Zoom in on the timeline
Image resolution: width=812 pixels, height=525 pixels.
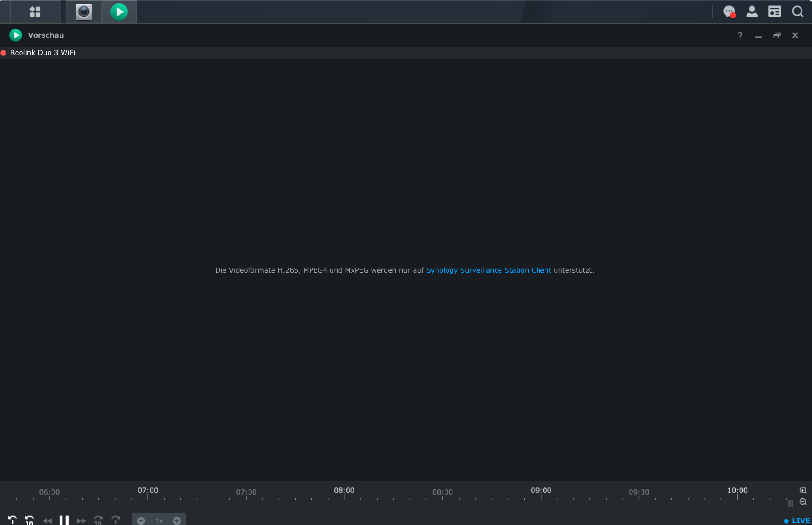pos(802,490)
